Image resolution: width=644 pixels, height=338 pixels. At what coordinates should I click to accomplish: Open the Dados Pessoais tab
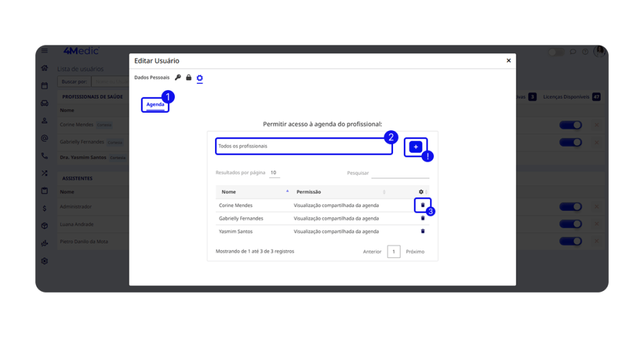tap(152, 77)
